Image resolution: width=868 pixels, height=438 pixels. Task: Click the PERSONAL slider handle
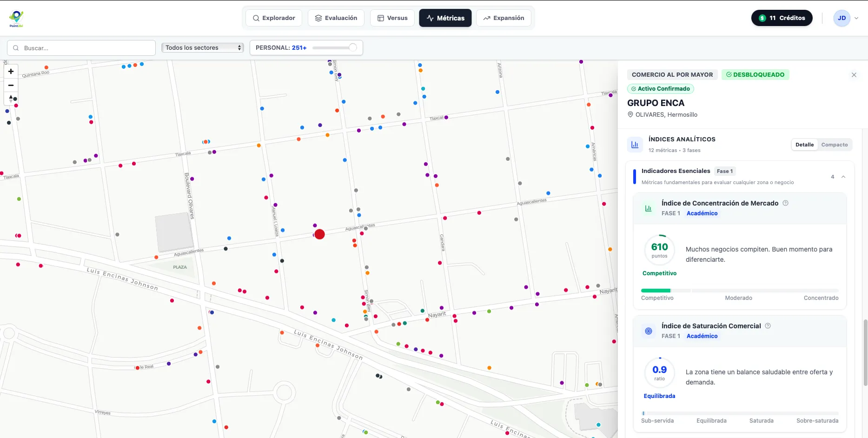click(x=352, y=47)
